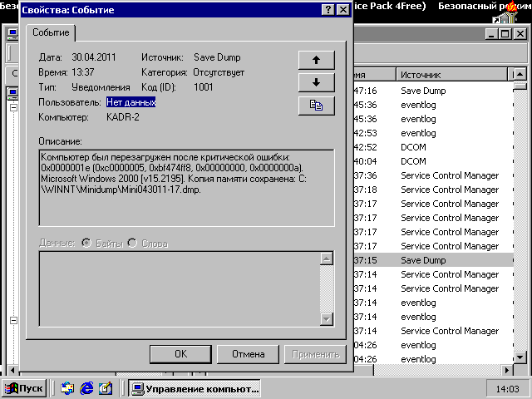This screenshot has height=399, width=532.
Task: Select the DCOM row at 40:04
Action: coord(433,161)
